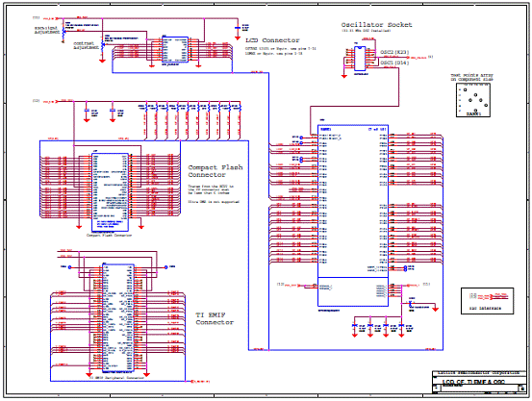Click the contrast adjustment potentiometer symbol

pyautogui.click(x=103, y=44)
